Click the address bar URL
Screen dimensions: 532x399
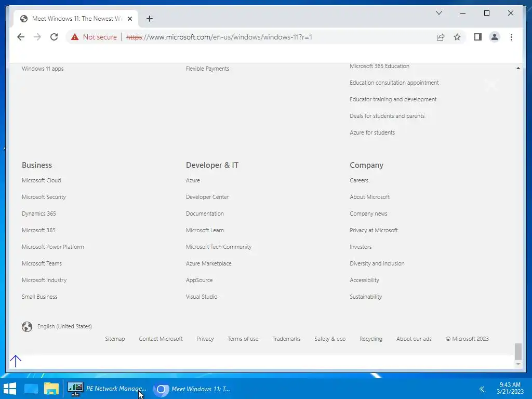click(x=219, y=37)
